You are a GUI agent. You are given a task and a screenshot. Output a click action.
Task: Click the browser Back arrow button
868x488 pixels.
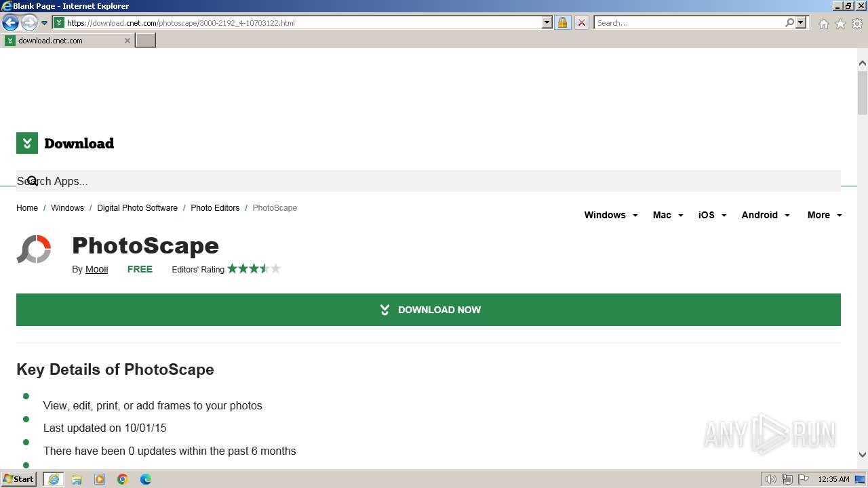(x=10, y=23)
